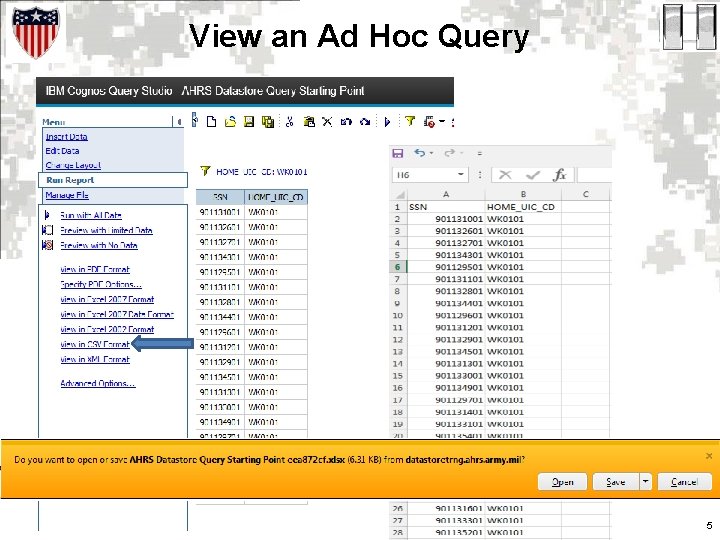Click View in Excel 2007 Format link
The width and height of the screenshot is (720, 540).
pos(107,299)
